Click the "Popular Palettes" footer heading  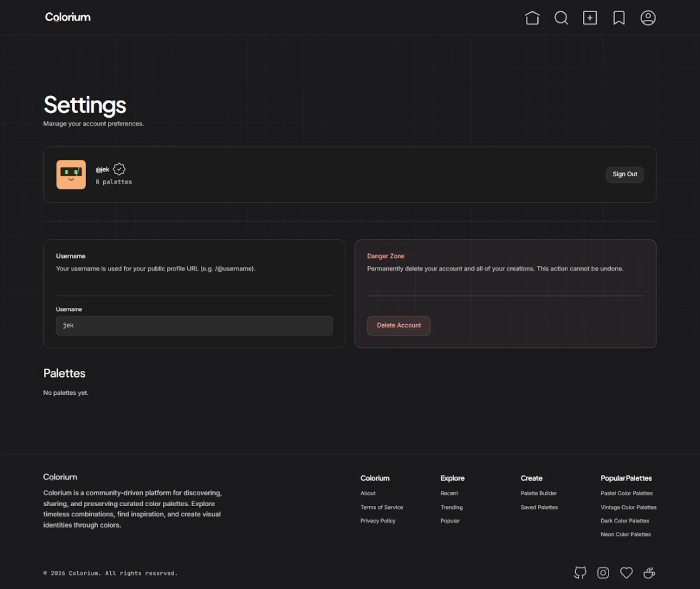(626, 478)
